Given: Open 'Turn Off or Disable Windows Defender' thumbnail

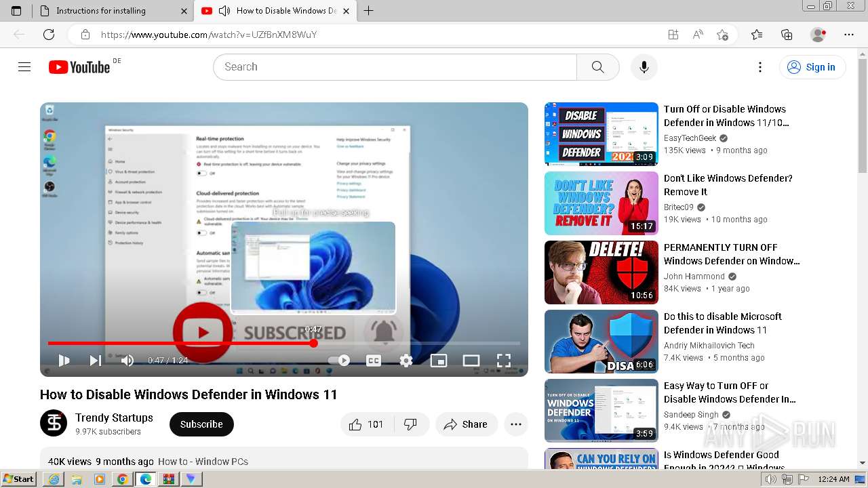Looking at the screenshot, I should pos(601,134).
